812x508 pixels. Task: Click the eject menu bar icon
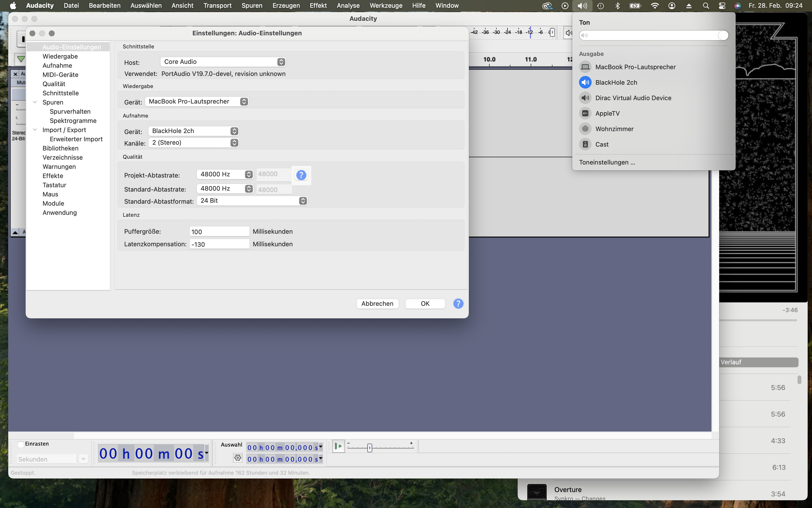[689, 6]
